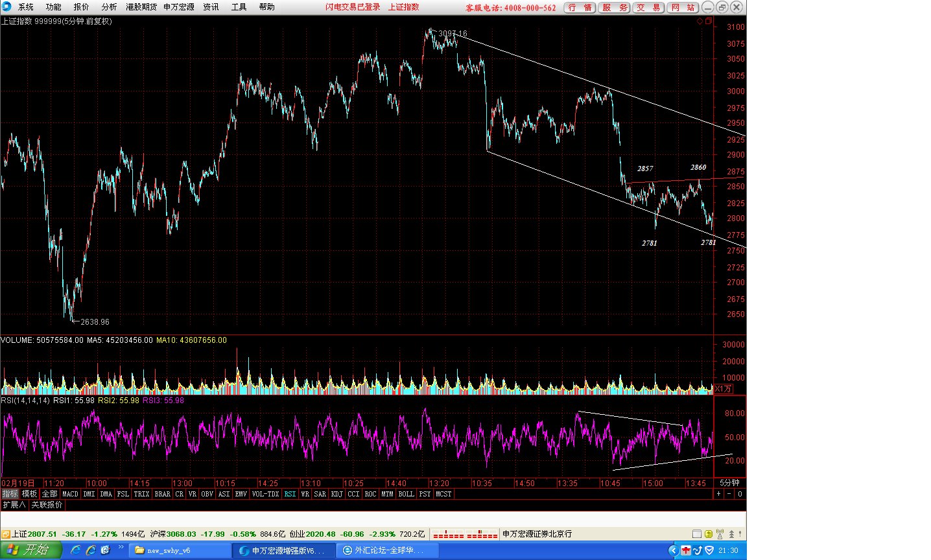Switch to the 外汇论坛 browser taskbar item
The height and width of the screenshot is (560, 931).
point(388,550)
